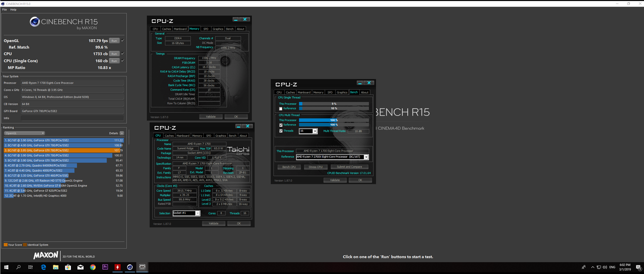
Task: Click Validate in the CPU-tab CPU-Z window
Action: coord(213,223)
